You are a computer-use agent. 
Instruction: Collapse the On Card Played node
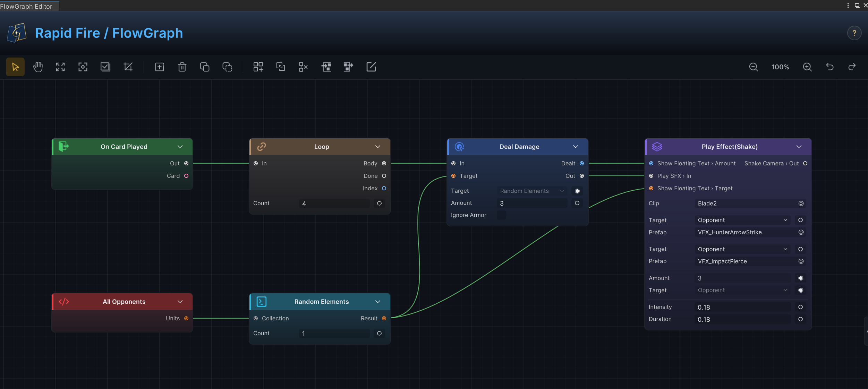180,147
